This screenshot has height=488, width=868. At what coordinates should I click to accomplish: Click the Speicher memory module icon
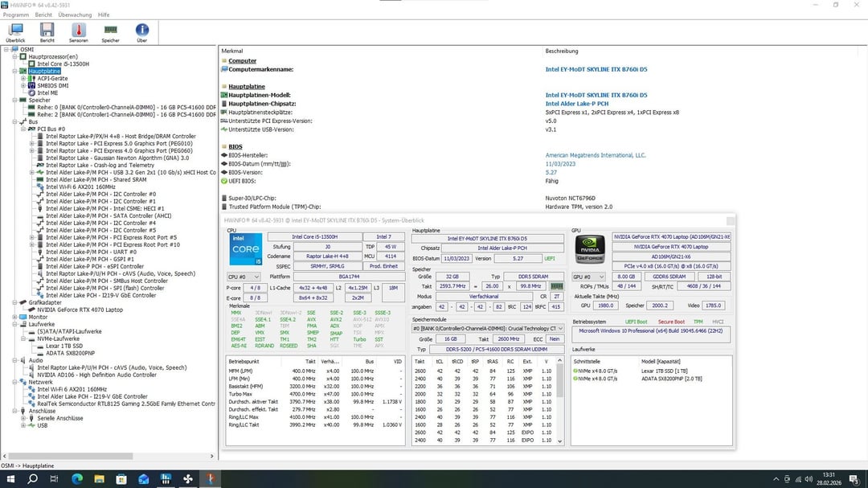tap(110, 31)
